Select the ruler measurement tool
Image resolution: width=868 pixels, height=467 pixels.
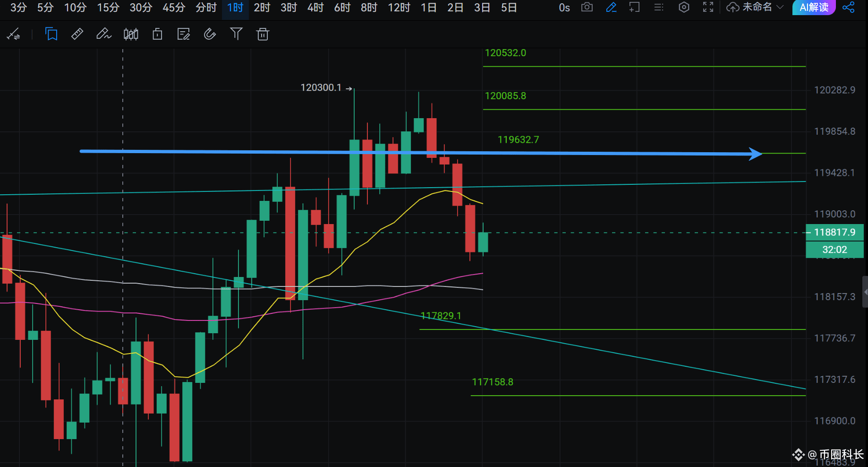77,34
